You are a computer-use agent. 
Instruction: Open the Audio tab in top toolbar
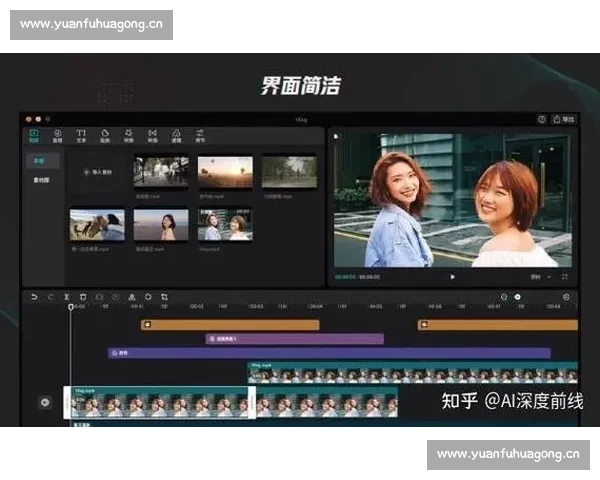point(57,136)
